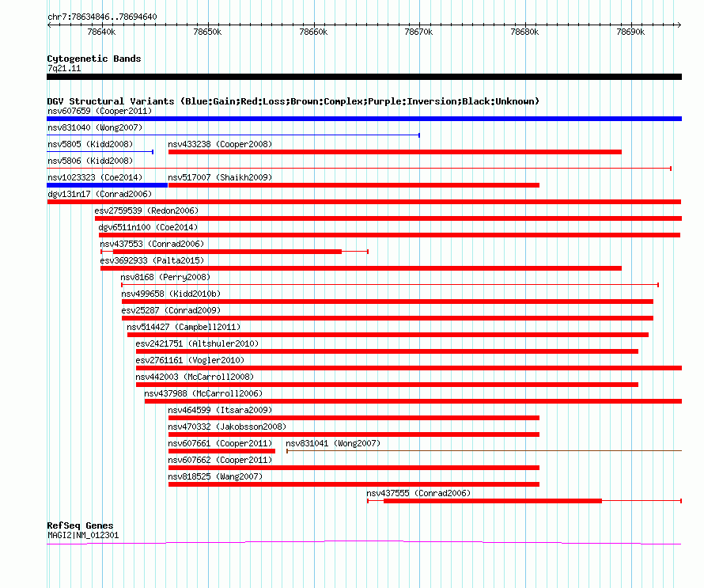This screenshot has height=588, width=704.
Task: Click the red loss bar for nsv818525
Action: point(354,484)
